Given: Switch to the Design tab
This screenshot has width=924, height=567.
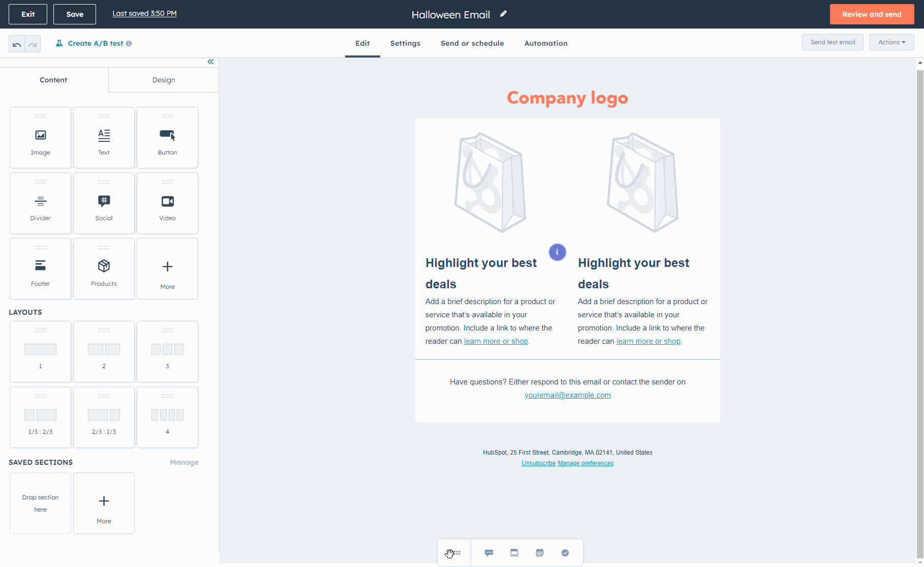Looking at the screenshot, I should click(x=164, y=80).
